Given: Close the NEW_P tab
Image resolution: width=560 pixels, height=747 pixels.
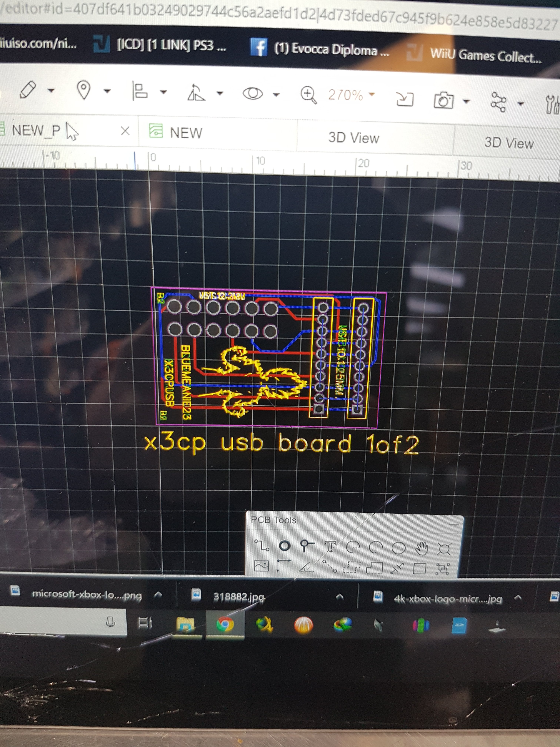Looking at the screenshot, I should click(x=125, y=131).
